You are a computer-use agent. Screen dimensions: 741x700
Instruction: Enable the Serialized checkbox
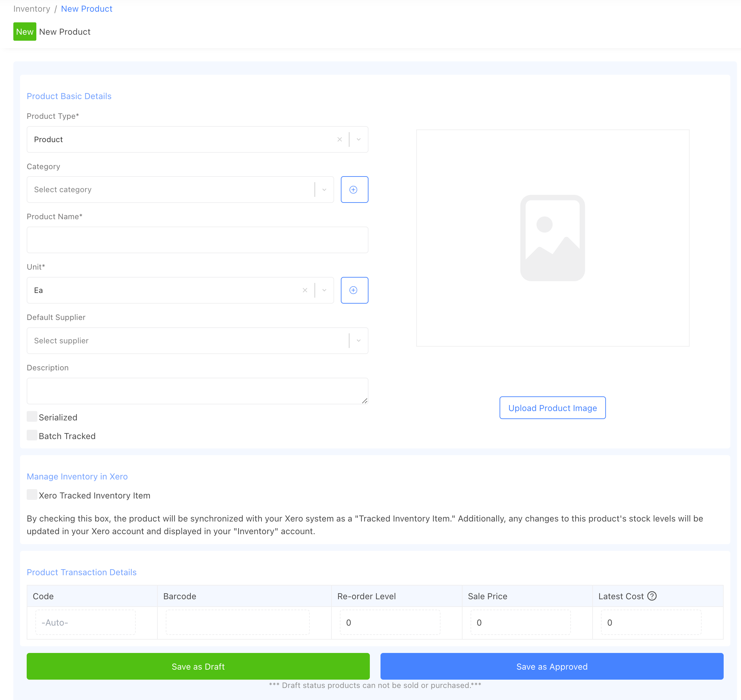tap(32, 416)
